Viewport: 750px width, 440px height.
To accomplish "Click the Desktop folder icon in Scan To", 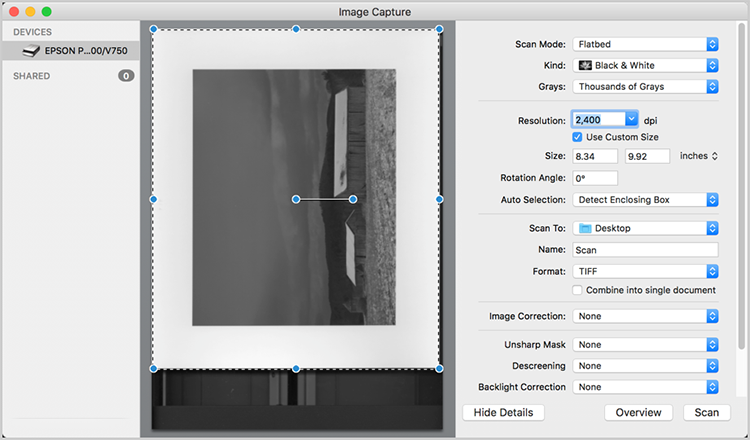I will click(x=584, y=228).
